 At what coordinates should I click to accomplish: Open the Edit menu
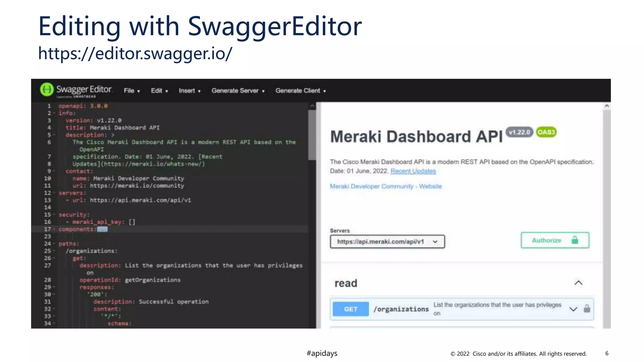pyautogui.click(x=159, y=91)
